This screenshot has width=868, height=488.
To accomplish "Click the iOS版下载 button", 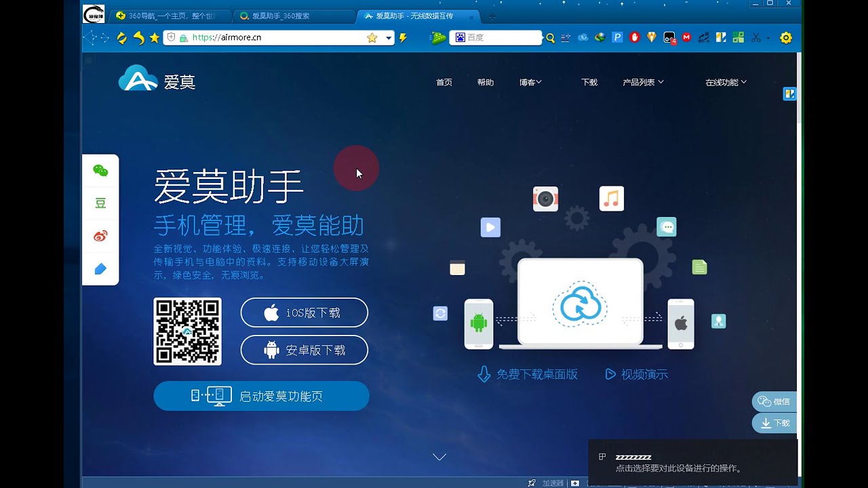I will 304,312.
